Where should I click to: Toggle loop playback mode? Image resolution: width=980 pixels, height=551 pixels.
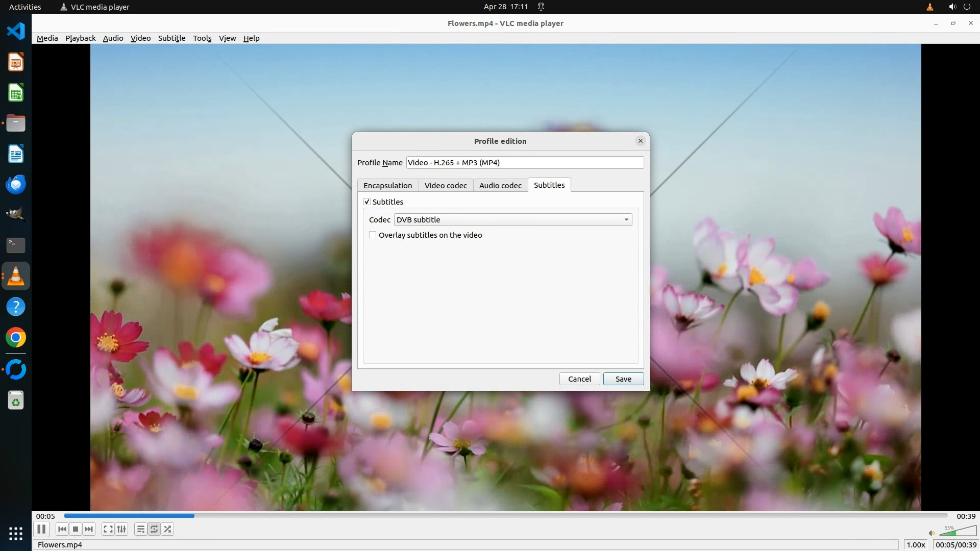coord(154,529)
